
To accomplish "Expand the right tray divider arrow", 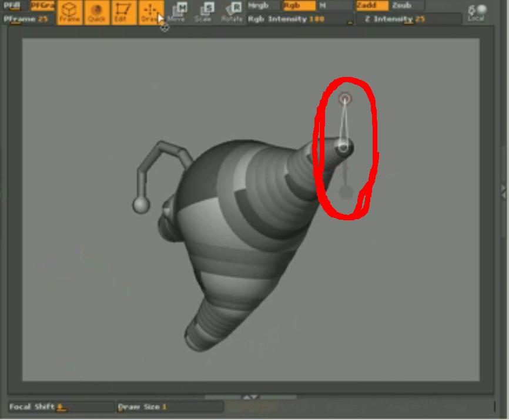I will (504, 189).
